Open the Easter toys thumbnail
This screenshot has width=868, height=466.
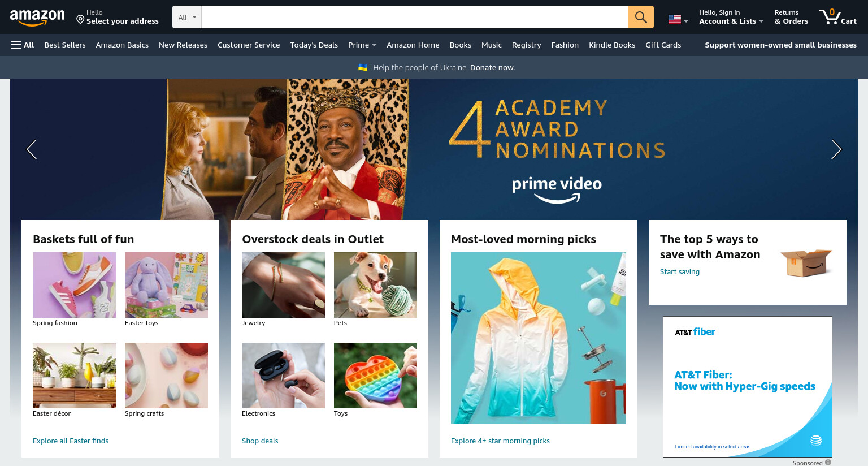(166, 285)
